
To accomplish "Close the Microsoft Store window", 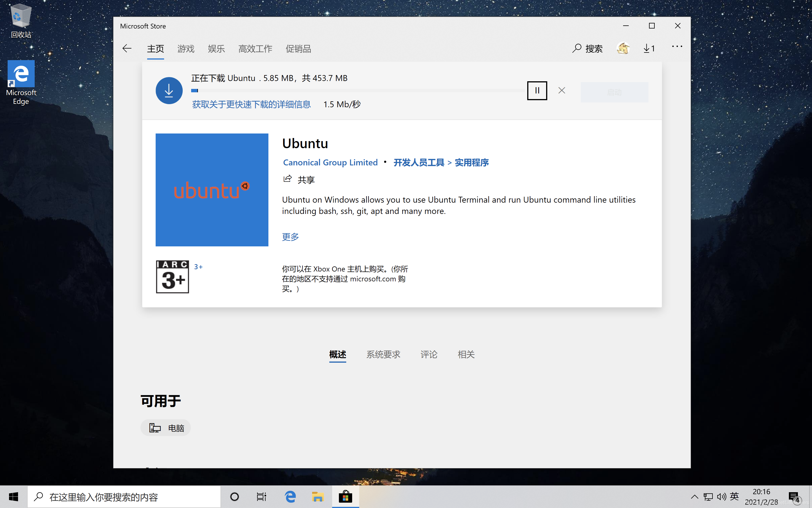I will 678,26.
